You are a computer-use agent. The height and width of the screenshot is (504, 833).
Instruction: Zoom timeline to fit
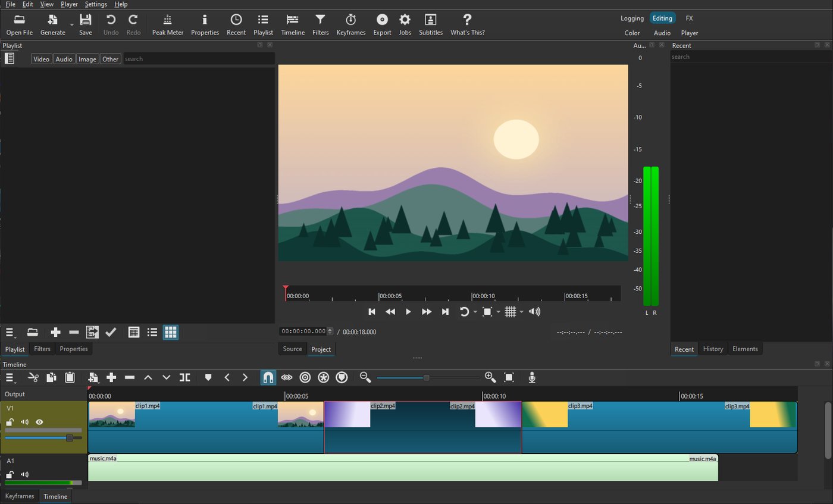(x=509, y=377)
